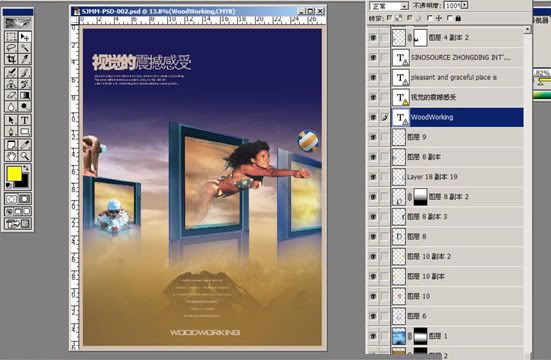
Task: Select the Hand tool
Action: [11, 156]
